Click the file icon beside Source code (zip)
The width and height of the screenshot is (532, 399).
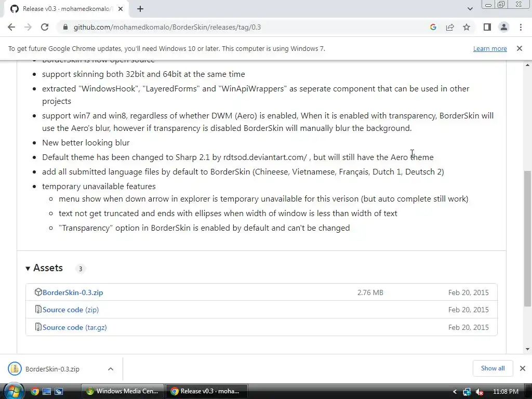38,309
